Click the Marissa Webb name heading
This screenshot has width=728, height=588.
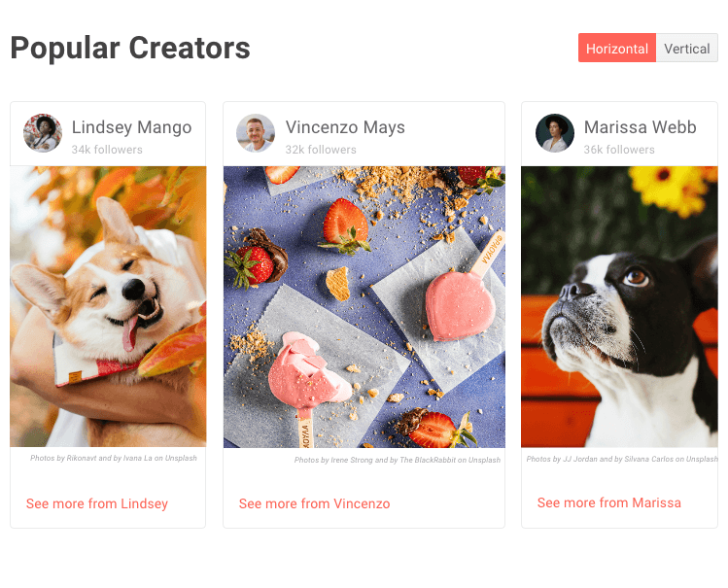point(640,127)
